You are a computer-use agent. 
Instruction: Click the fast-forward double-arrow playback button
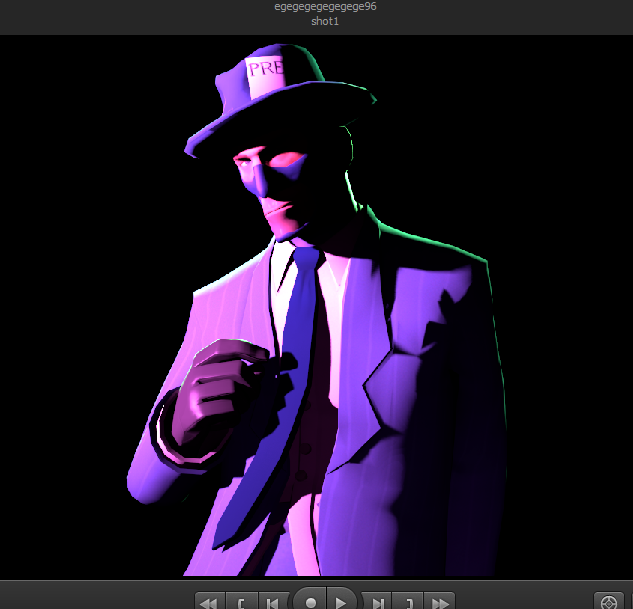point(439,601)
